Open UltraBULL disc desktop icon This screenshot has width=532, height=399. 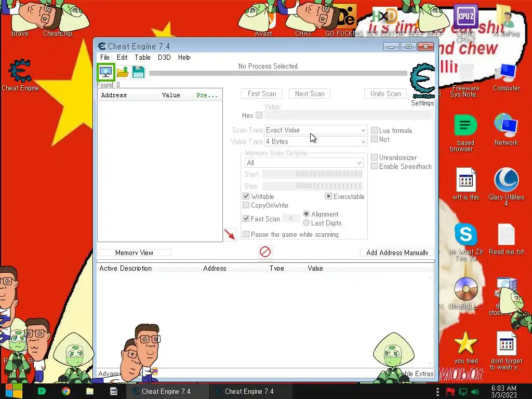(465, 294)
